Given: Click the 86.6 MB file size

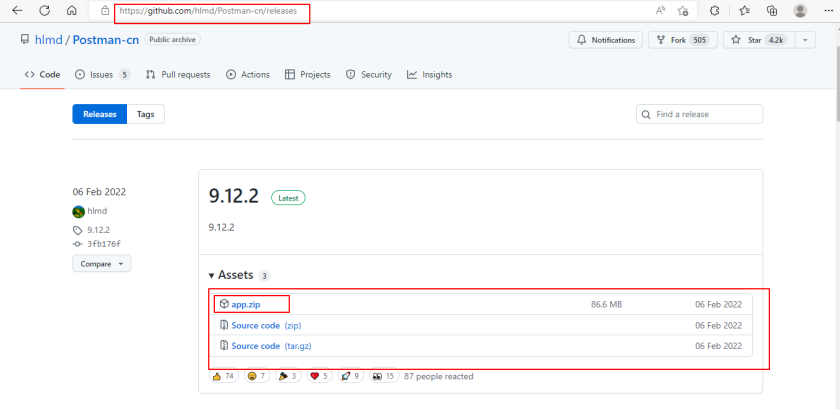Looking at the screenshot, I should (x=606, y=304).
